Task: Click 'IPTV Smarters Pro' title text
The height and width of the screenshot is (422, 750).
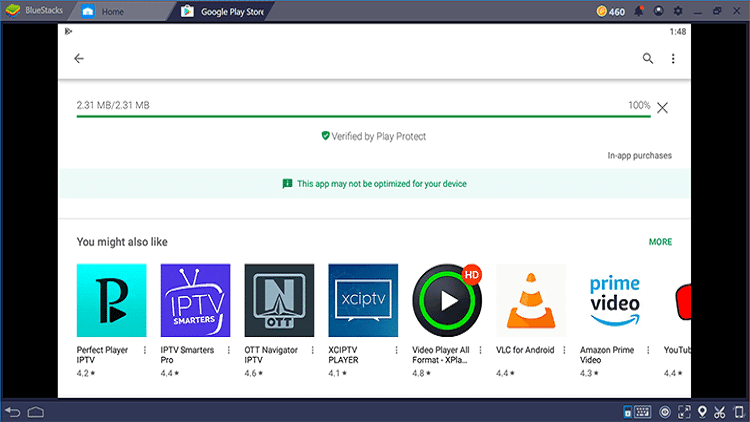Action: [x=188, y=355]
